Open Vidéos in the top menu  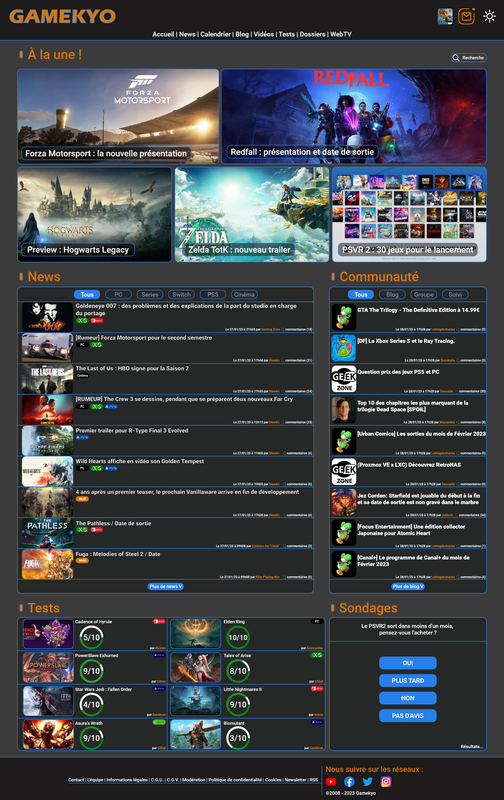[x=264, y=34]
